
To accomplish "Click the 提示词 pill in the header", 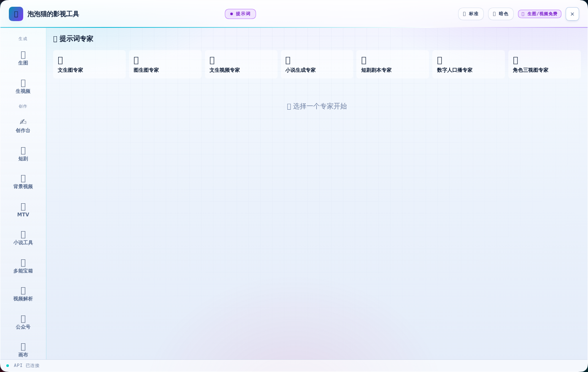I will [x=240, y=14].
